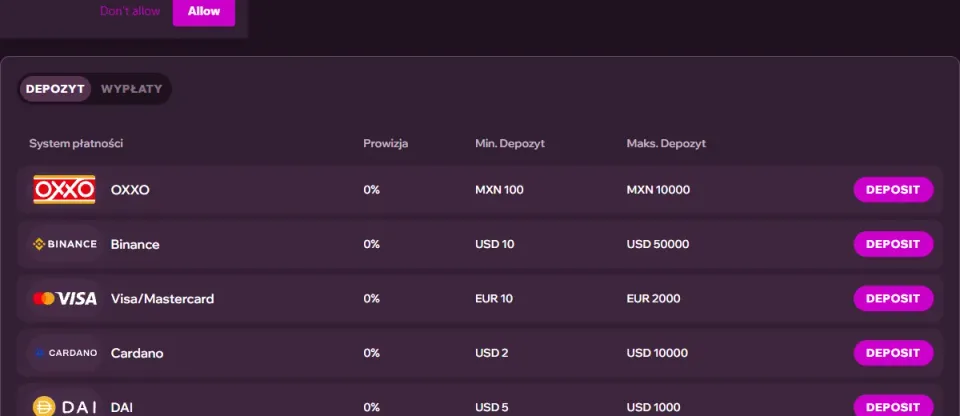Image resolution: width=960 pixels, height=416 pixels.
Task: Click the System płatności column header
Action: pyautogui.click(x=76, y=143)
